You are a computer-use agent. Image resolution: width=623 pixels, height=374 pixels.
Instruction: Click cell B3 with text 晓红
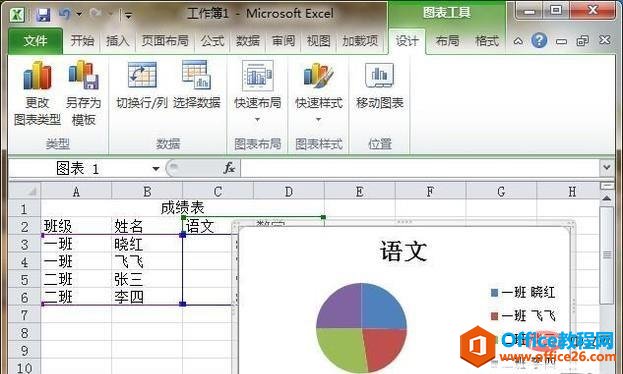click(147, 244)
